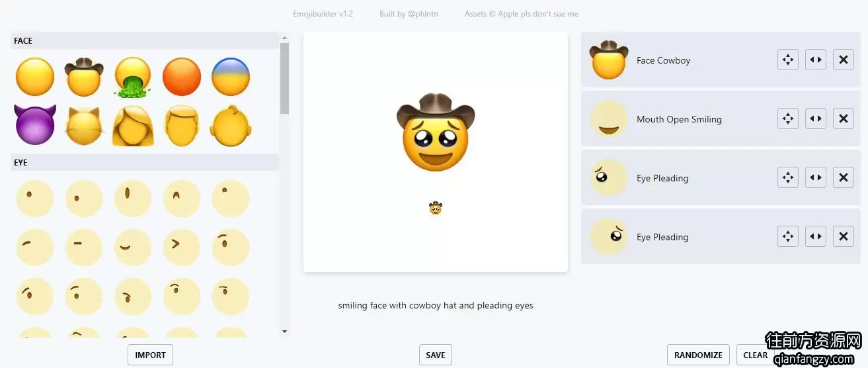Select the cat face base
Viewport: 868px width, 368px height.
tap(84, 126)
